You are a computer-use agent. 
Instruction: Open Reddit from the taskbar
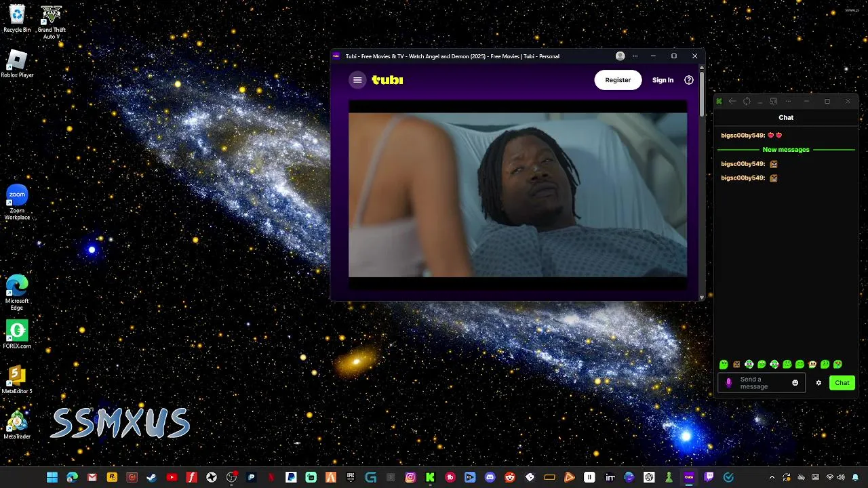point(510,477)
